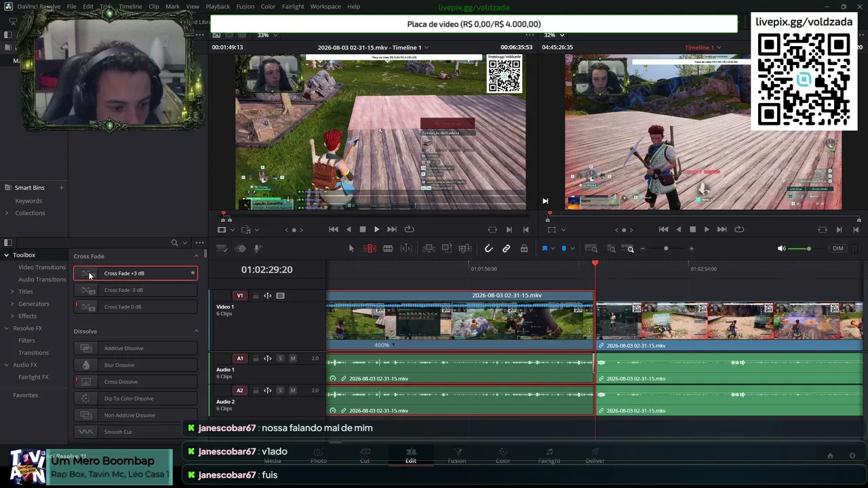This screenshot has height=488, width=868.
Task: Activate the red Trim Edit Mode tool
Action: click(370, 249)
